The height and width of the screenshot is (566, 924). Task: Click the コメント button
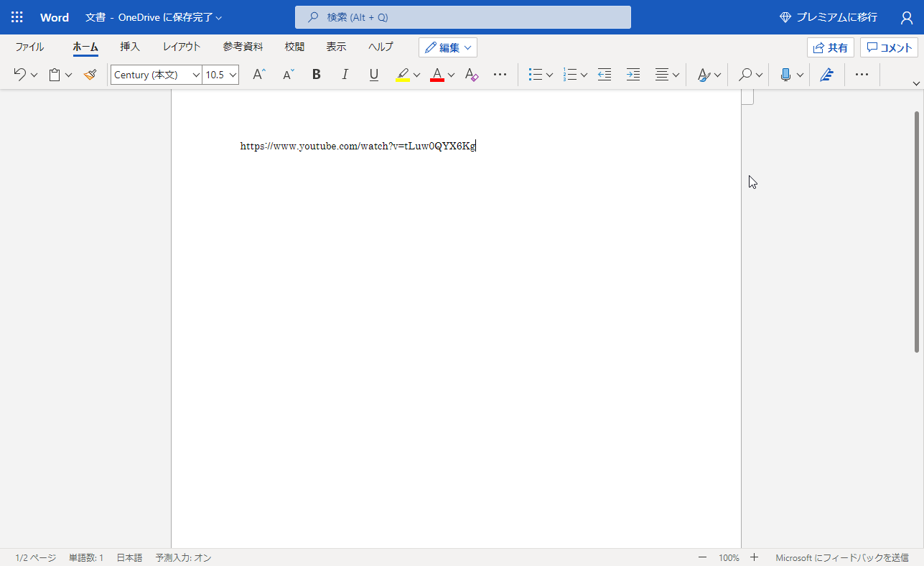coord(889,47)
